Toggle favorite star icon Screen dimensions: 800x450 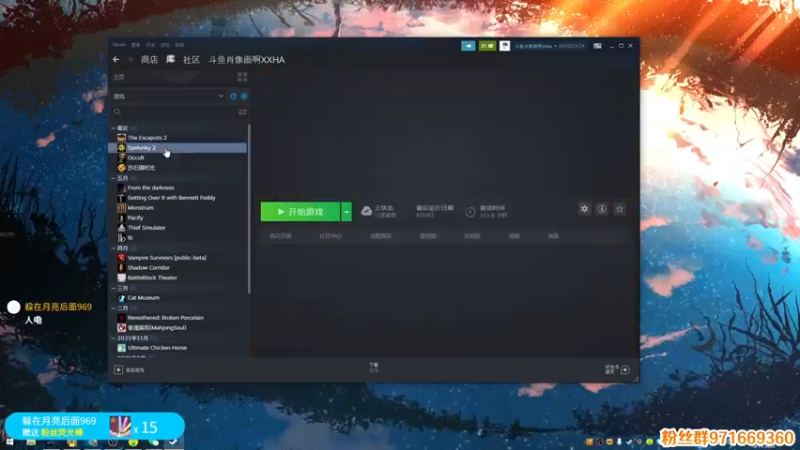pyautogui.click(x=619, y=209)
